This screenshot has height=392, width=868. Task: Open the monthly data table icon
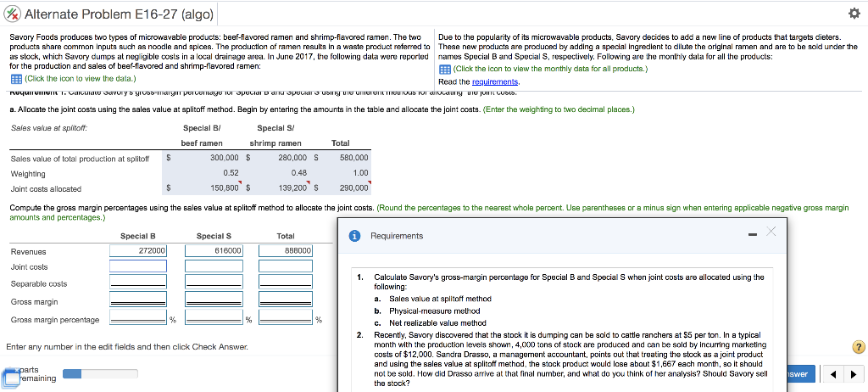445,70
